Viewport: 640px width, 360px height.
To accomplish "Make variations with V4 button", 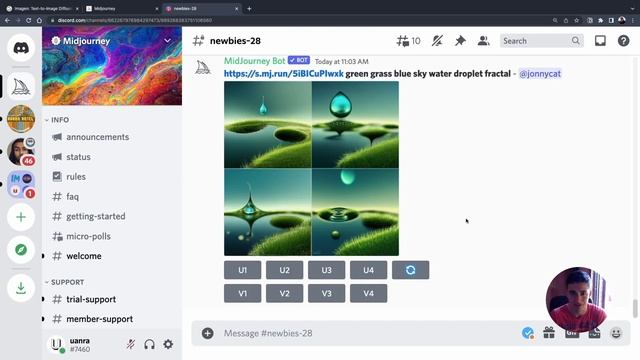I will point(369,293).
